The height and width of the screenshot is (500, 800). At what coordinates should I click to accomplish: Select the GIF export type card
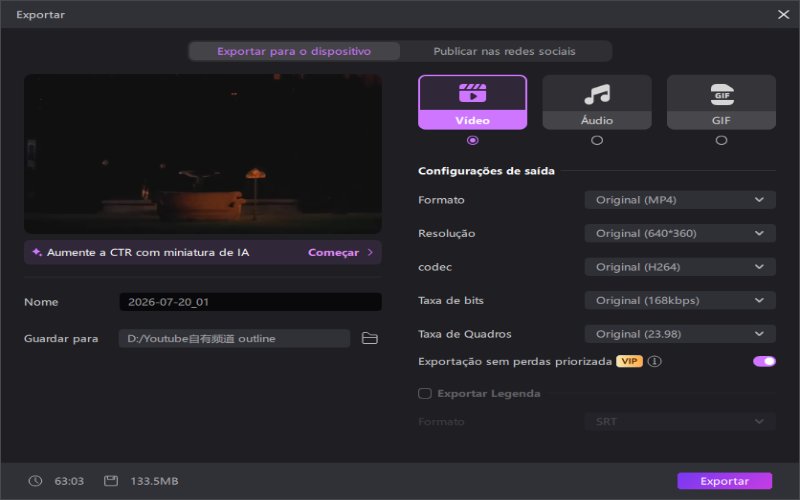(721, 102)
